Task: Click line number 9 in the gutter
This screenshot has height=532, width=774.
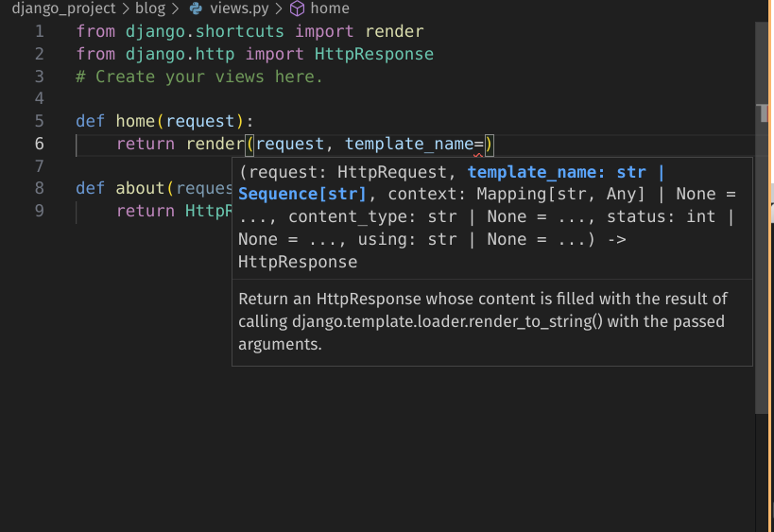Action: point(39,211)
